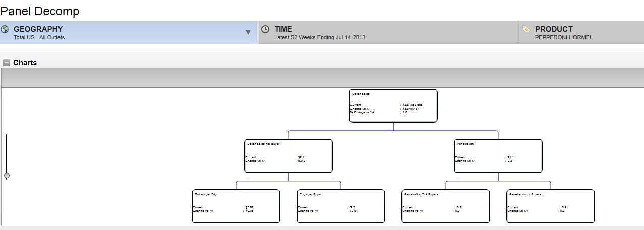Click 'Latest 52 Weeks Ending Jul-14-2013' period text
644x230 pixels.
click(x=319, y=37)
